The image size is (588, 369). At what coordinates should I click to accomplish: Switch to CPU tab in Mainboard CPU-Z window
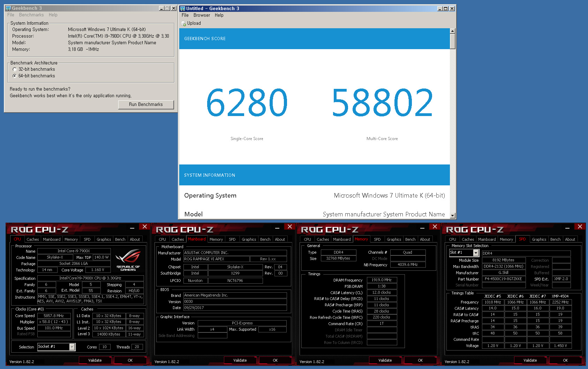pos(163,239)
